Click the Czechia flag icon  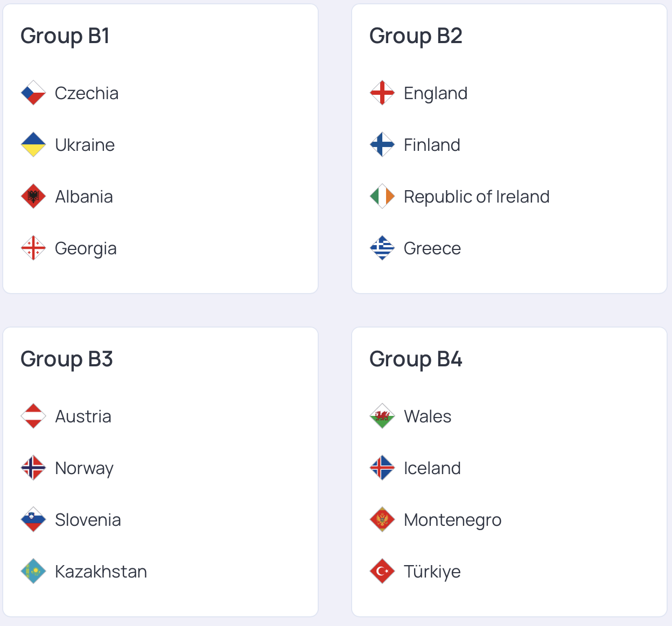[x=33, y=93]
